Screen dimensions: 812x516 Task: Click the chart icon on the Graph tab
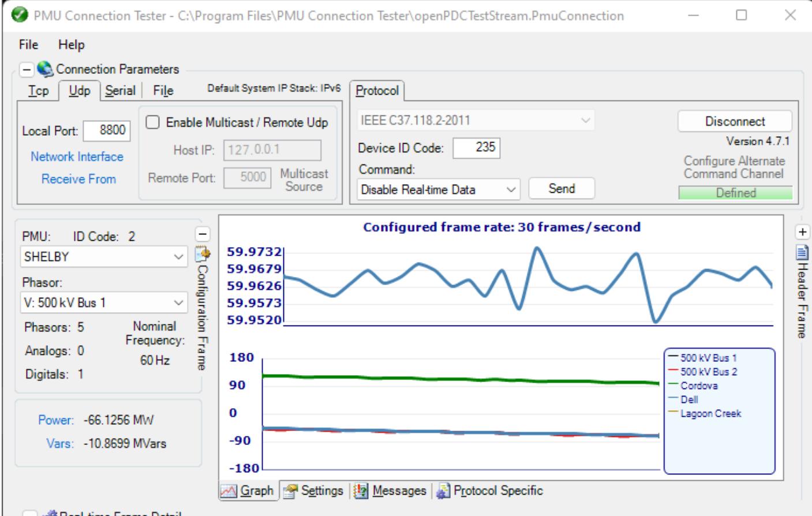tap(229, 491)
